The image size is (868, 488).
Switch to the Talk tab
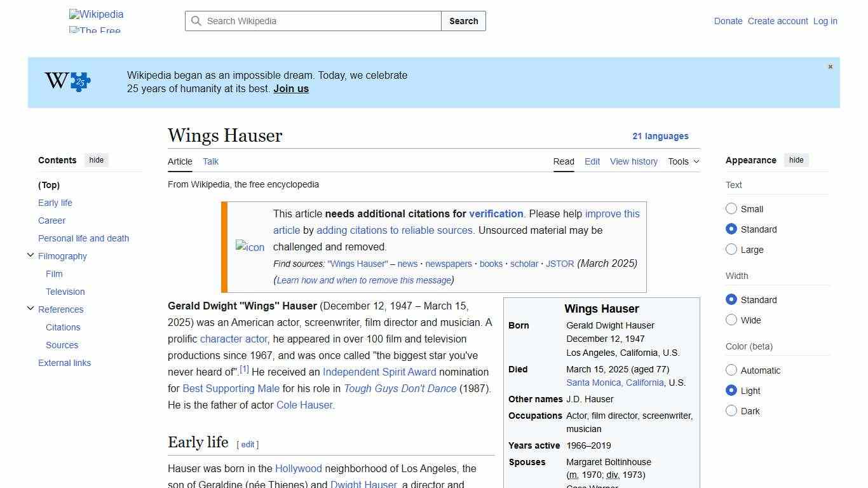coord(210,161)
